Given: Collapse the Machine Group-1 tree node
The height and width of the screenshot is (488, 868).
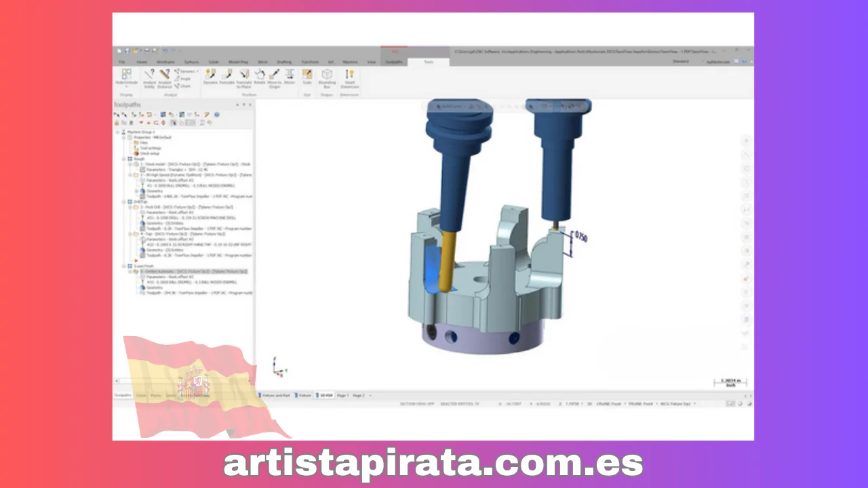Looking at the screenshot, I should (x=117, y=132).
